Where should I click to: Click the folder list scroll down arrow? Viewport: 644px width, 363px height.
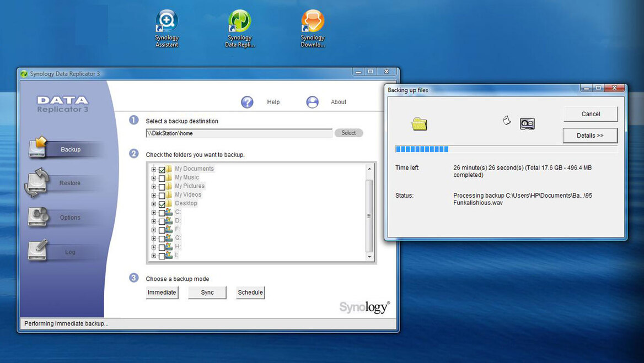[x=369, y=257]
